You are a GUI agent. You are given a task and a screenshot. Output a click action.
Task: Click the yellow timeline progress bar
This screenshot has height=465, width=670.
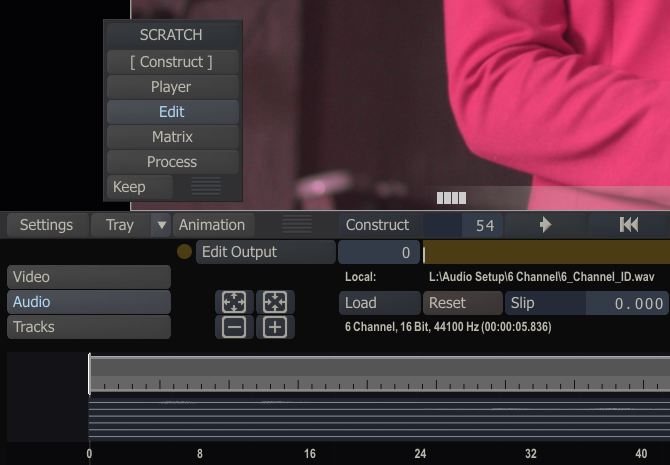[546, 252]
